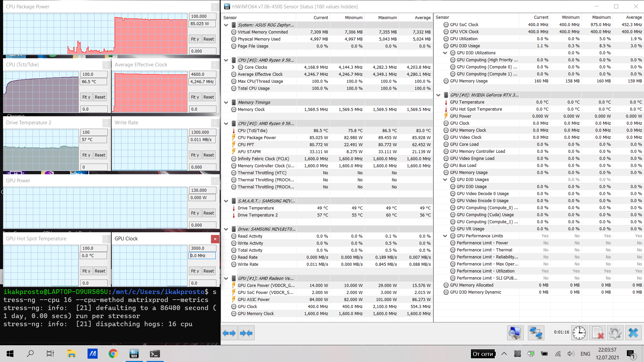644x362 pixels.
Task: Select the Infinity Fabric Clock (FCLK) row
Action: tap(327, 159)
